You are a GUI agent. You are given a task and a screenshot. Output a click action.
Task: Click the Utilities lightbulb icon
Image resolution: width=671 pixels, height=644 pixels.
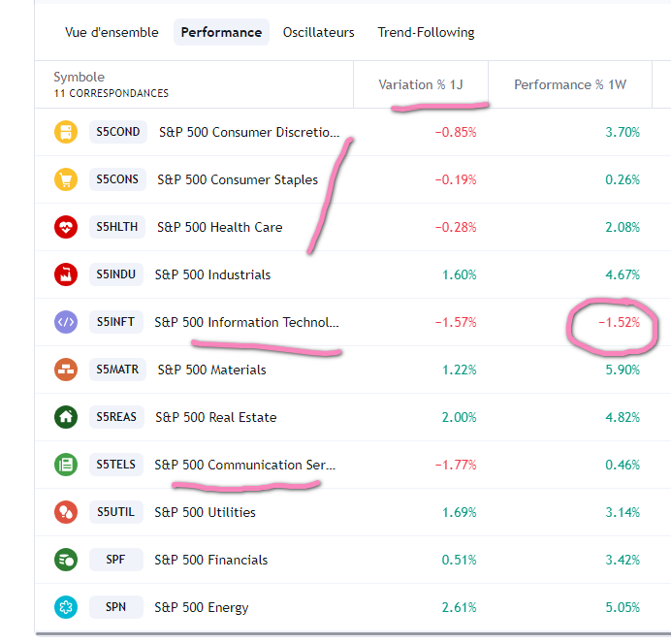tap(66, 512)
